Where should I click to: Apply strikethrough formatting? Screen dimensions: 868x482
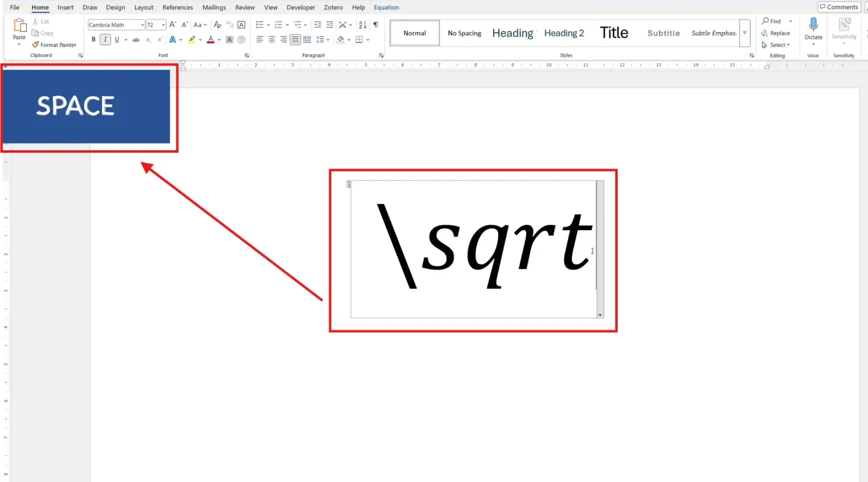pos(136,40)
